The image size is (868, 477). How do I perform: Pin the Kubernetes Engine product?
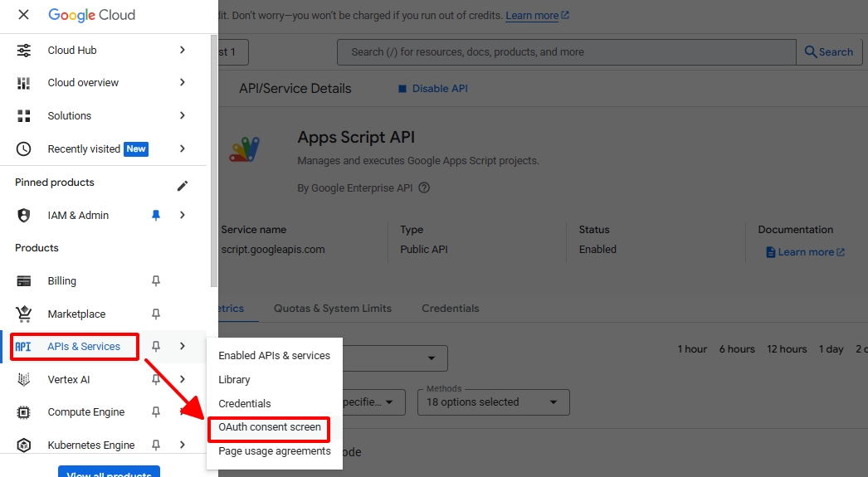click(x=156, y=445)
